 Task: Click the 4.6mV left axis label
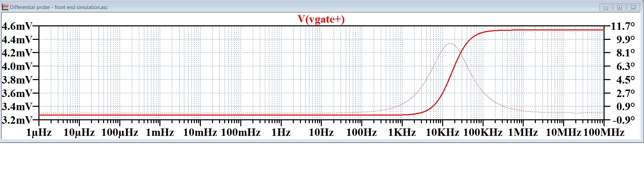(x=17, y=26)
